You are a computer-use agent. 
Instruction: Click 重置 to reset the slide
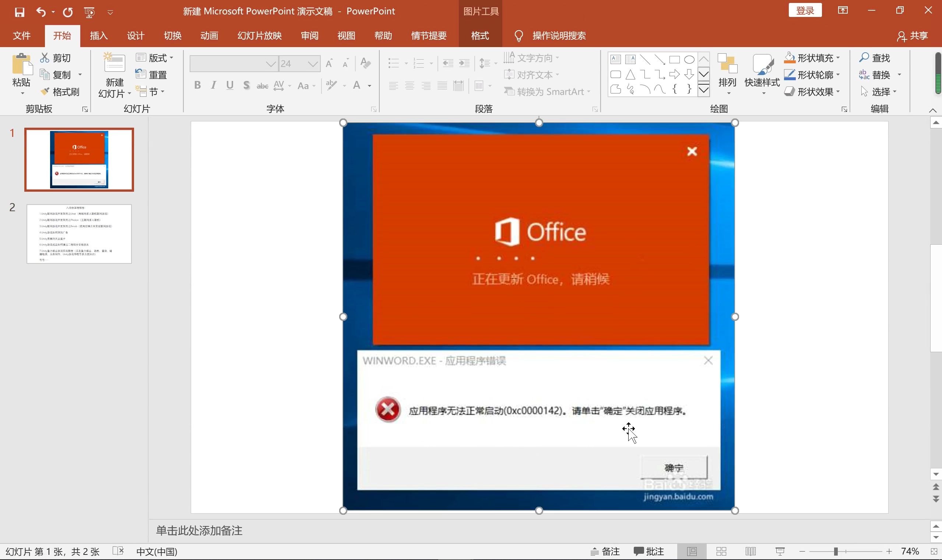pyautogui.click(x=151, y=75)
